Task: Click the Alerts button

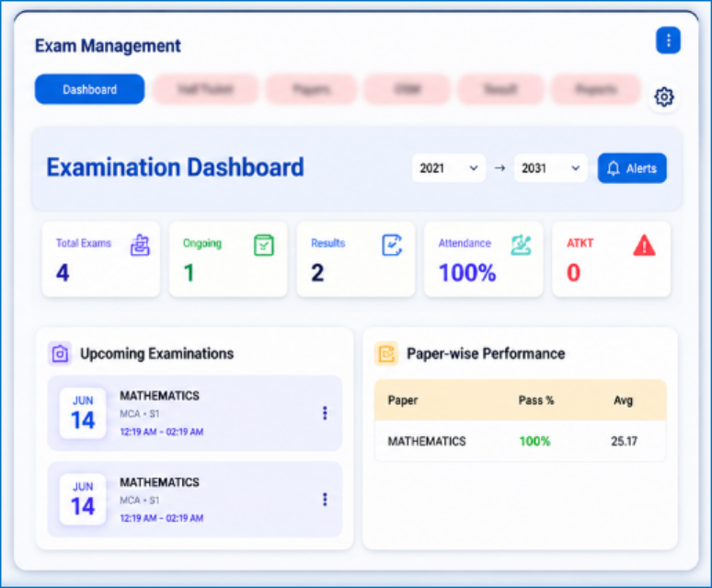Action: click(632, 168)
